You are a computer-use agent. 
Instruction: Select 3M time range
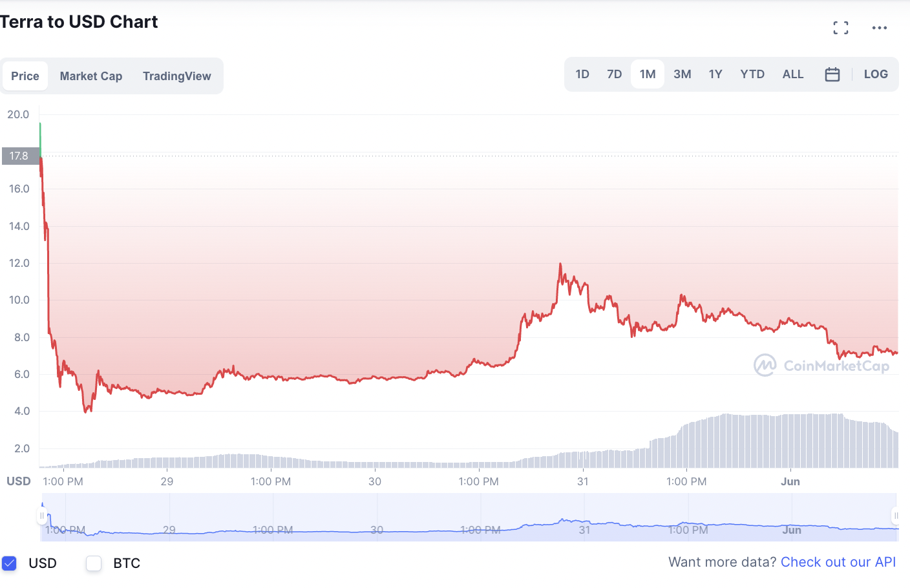pos(682,74)
